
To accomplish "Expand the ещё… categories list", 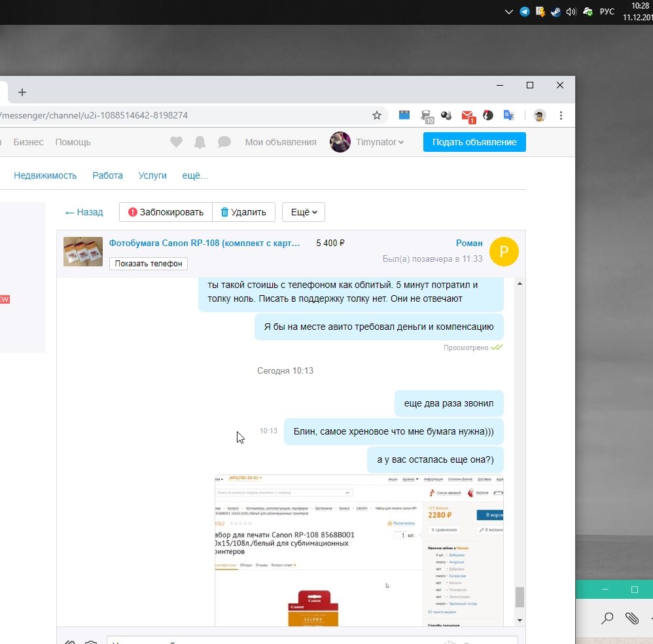I will (x=195, y=176).
